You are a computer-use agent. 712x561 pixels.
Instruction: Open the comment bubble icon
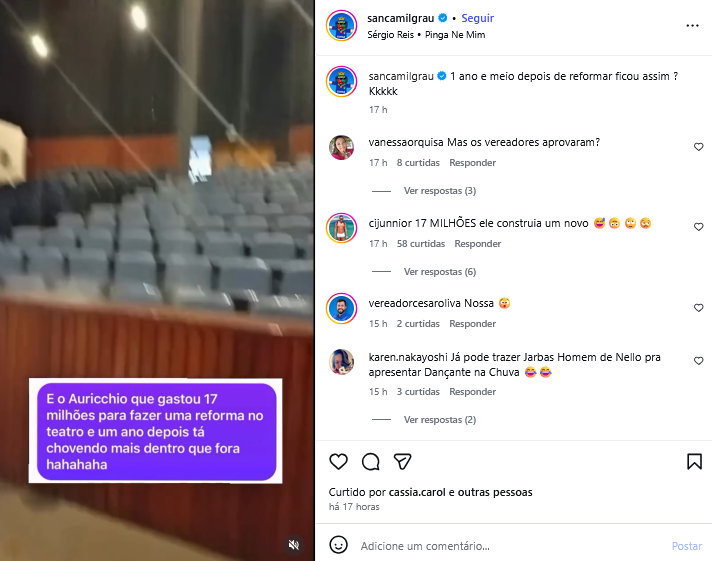[x=371, y=462]
